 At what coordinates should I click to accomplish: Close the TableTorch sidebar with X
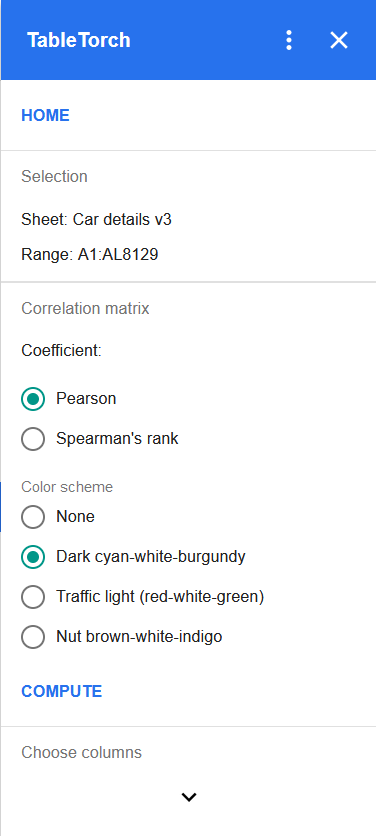[x=339, y=40]
